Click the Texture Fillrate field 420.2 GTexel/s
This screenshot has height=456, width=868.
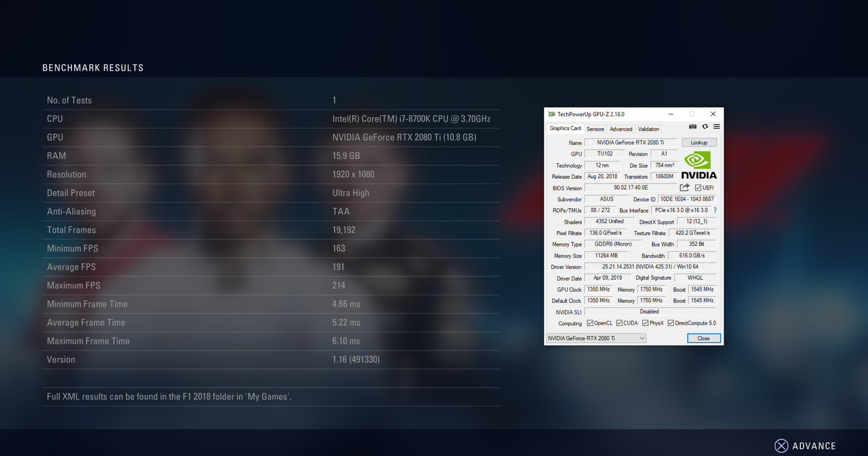pos(692,233)
